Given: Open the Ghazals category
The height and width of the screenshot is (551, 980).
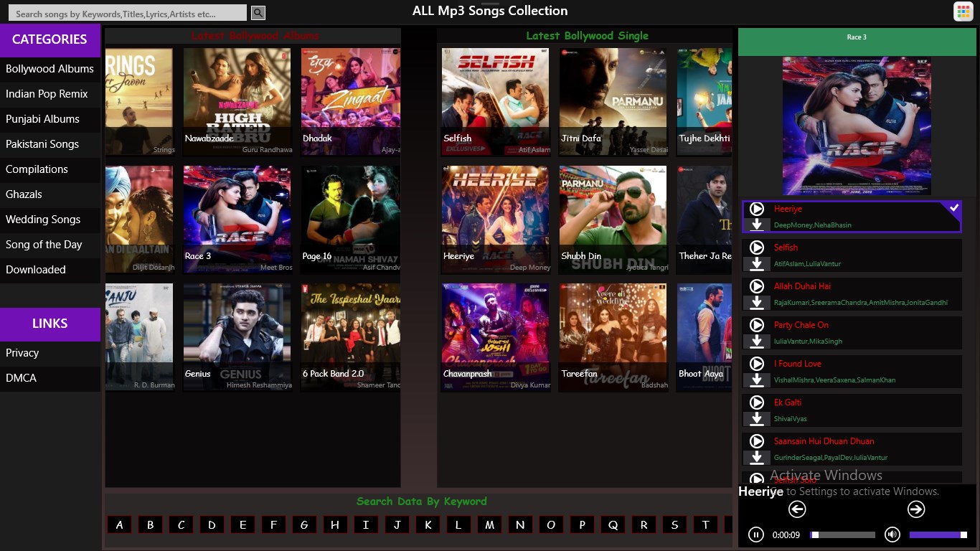Looking at the screenshot, I should pos(50,194).
